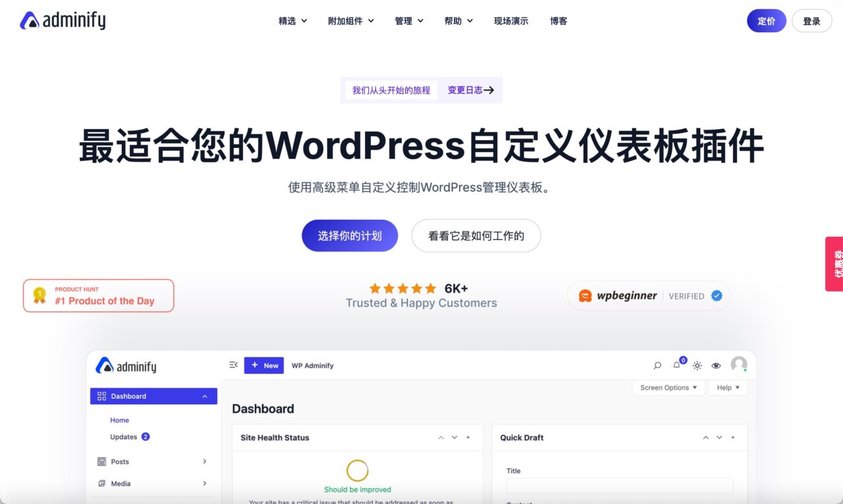This screenshot has width=843, height=504.
Task: Expand the Media menu chevron
Action: pos(205,484)
